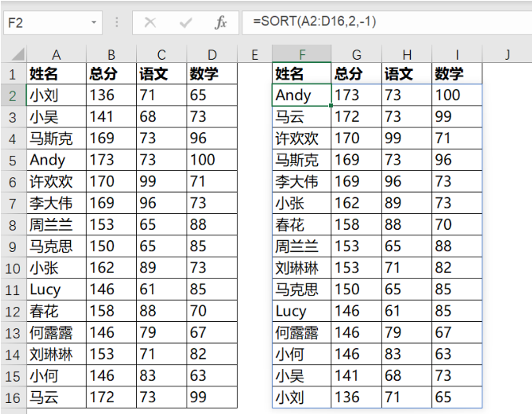Screen dimensions: 532x414
Task: Select row 1 header
Action: point(13,74)
